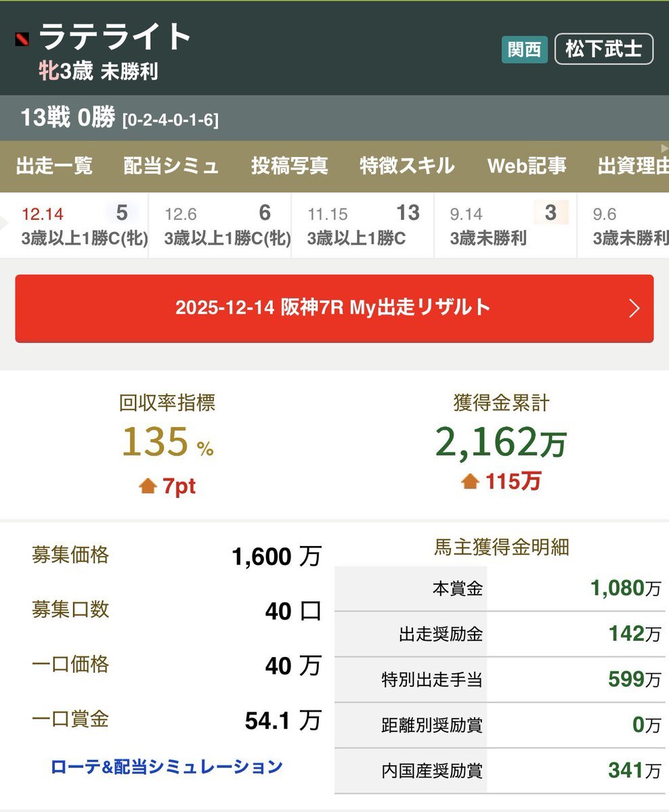Click the up-arrow icon next to 115万
The image size is (669, 812).
point(470,481)
